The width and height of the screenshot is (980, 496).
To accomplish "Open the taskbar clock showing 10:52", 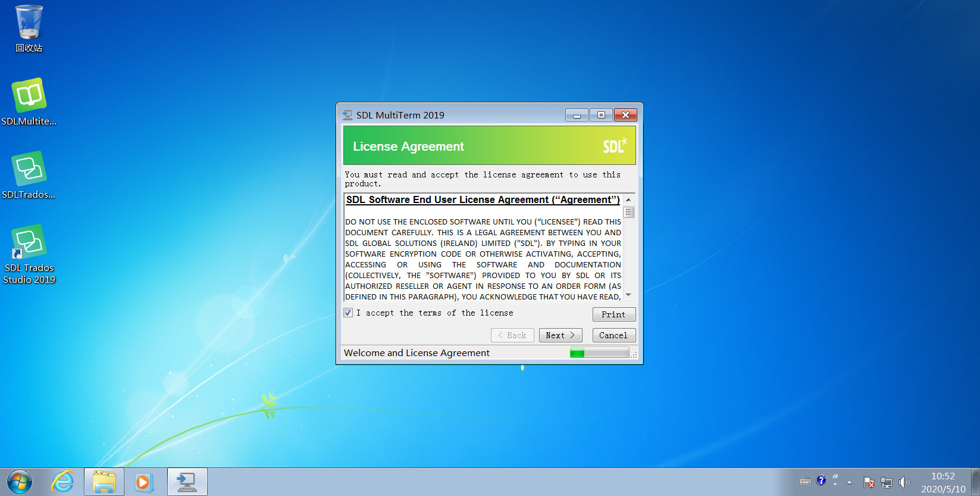I will 943,482.
